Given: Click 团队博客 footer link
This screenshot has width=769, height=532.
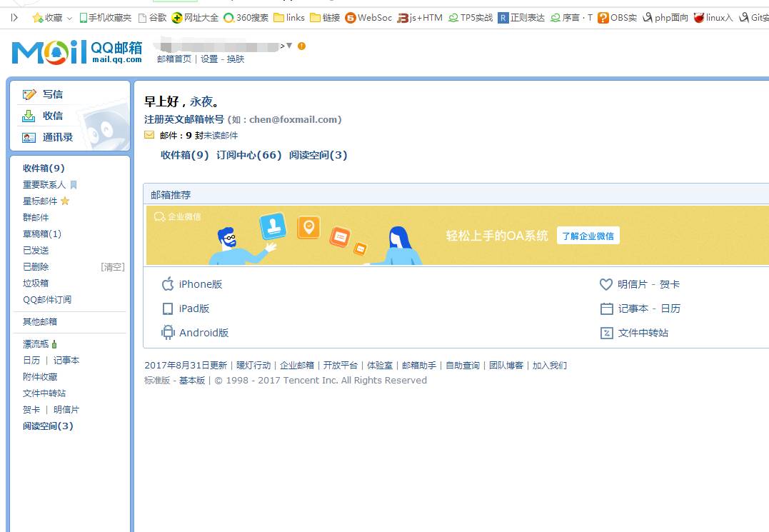Looking at the screenshot, I should point(506,366).
